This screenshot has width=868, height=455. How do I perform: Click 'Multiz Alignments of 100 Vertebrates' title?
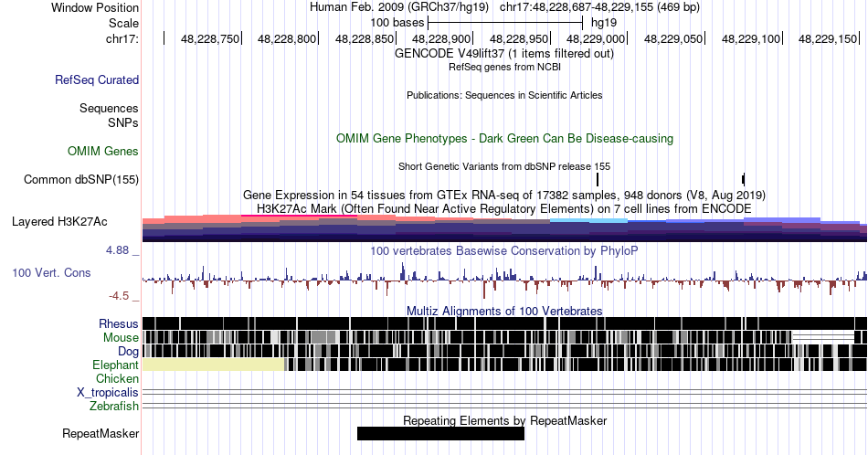[504, 311]
